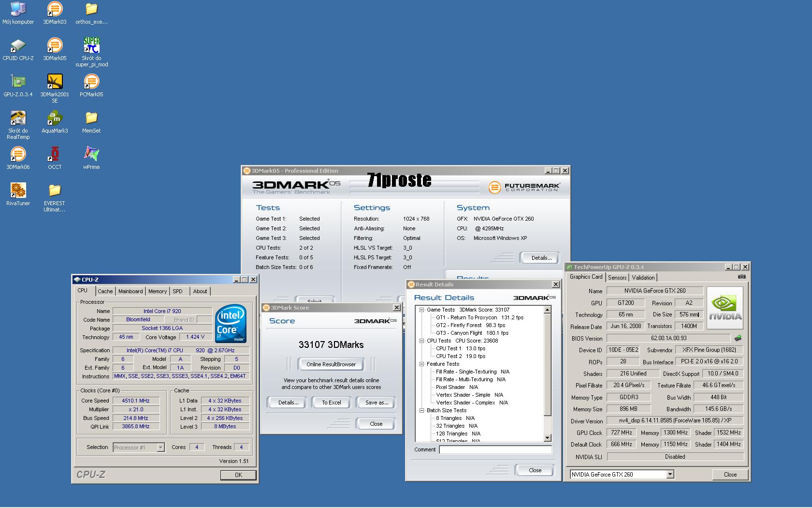This screenshot has height=508, width=812.
Task: Open the Processor #1 selection dropdown
Action: pyautogui.click(x=160, y=448)
